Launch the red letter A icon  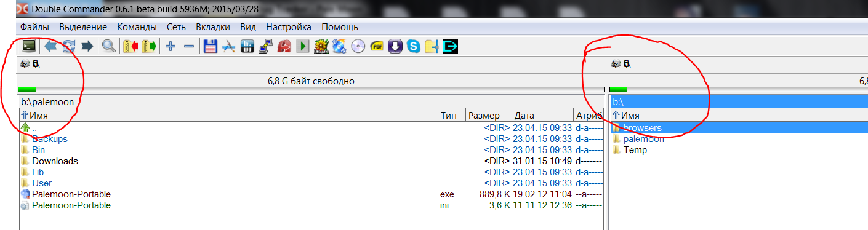[x=284, y=46]
